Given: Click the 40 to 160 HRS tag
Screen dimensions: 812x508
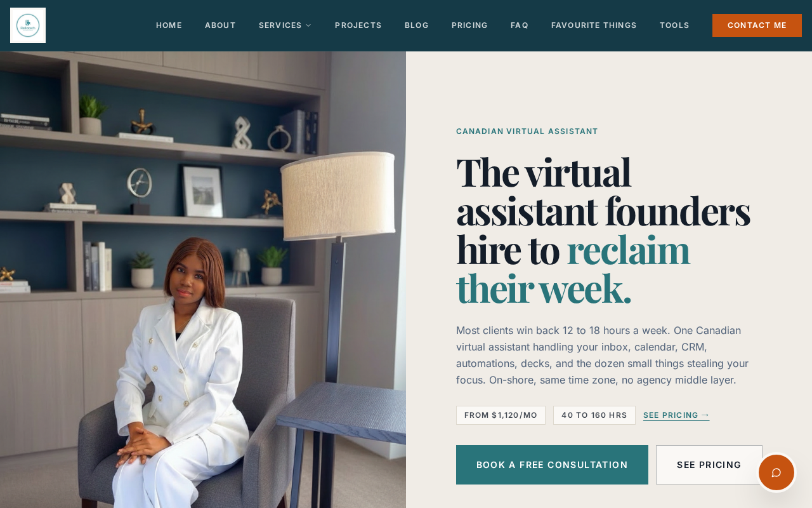Looking at the screenshot, I should (x=594, y=415).
